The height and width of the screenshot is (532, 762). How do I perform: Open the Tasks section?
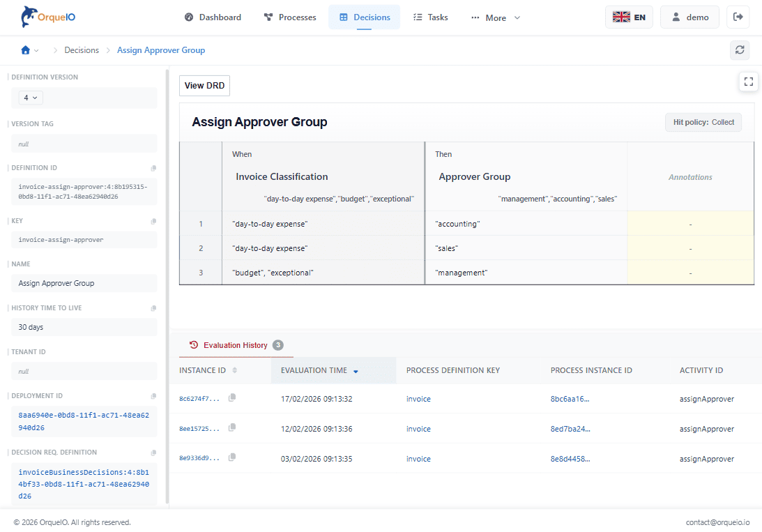(431, 17)
